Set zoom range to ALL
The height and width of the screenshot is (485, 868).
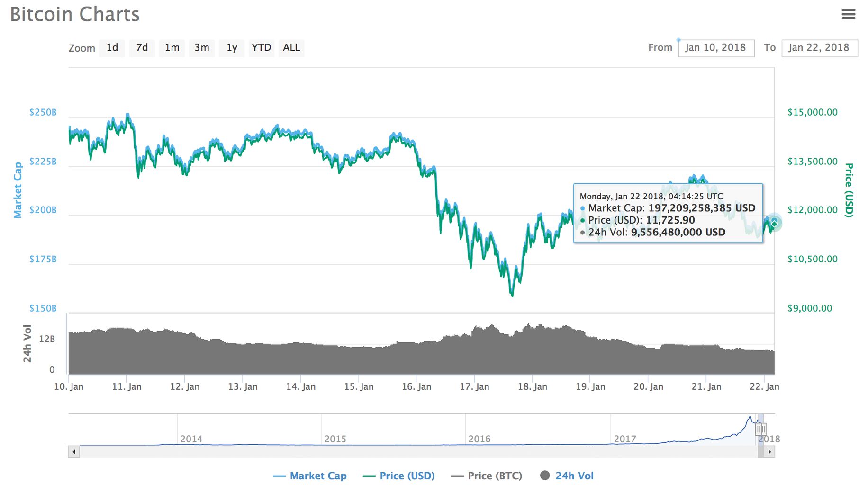tap(291, 48)
